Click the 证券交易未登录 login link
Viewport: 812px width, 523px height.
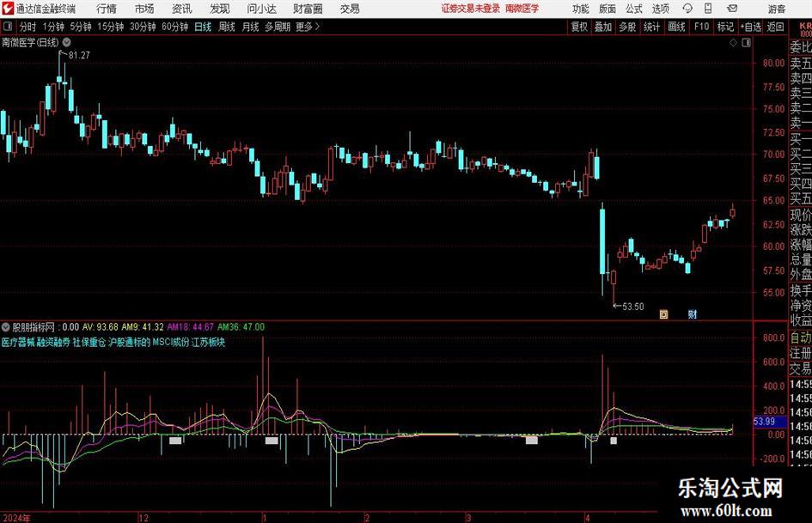471,9
